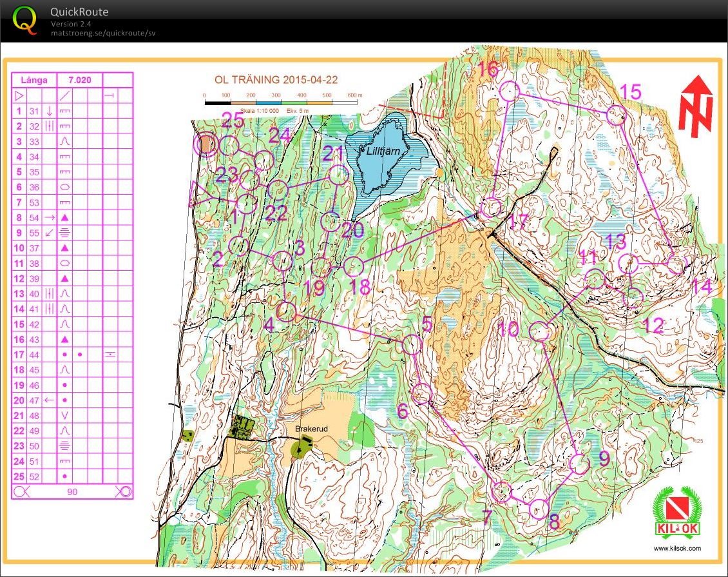
Task: Select control circle 16 on the map
Action: tap(510, 91)
